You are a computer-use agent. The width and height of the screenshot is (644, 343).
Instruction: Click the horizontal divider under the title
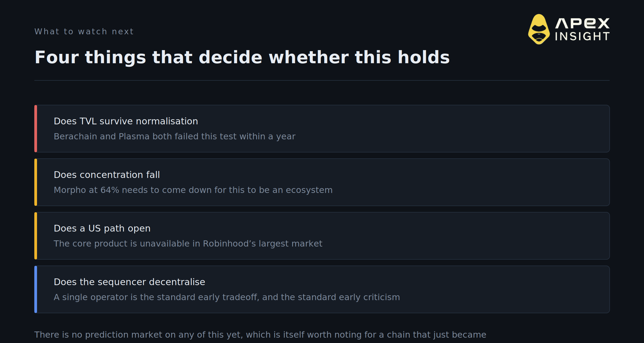click(x=322, y=80)
